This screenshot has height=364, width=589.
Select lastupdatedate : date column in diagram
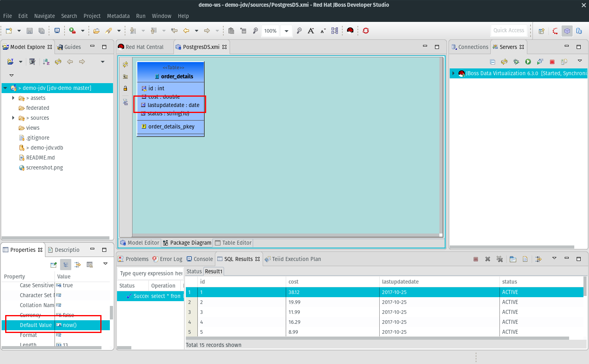pyautogui.click(x=170, y=105)
